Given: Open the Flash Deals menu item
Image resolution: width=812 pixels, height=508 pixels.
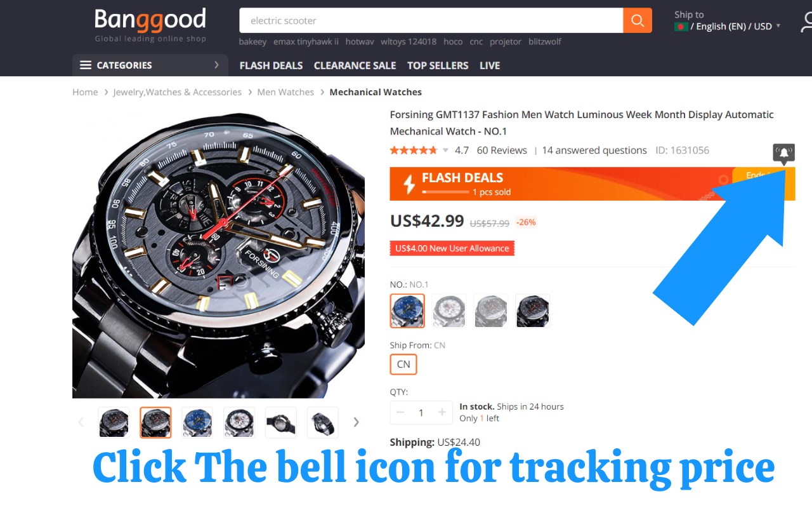Looking at the screenshot, I should point(271,65).
